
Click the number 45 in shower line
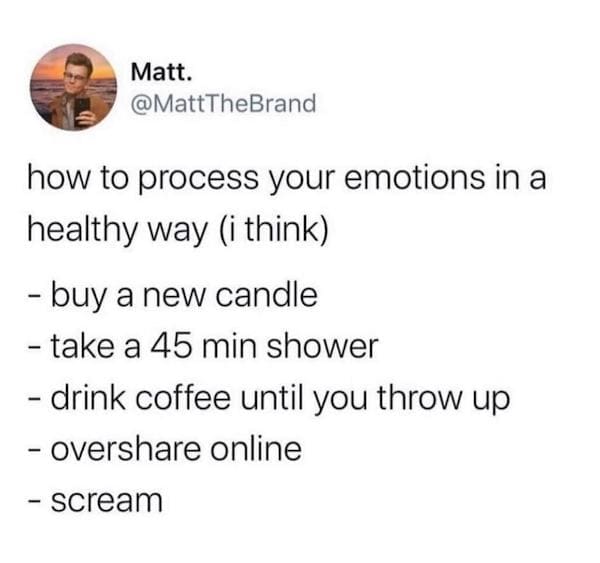171,346
